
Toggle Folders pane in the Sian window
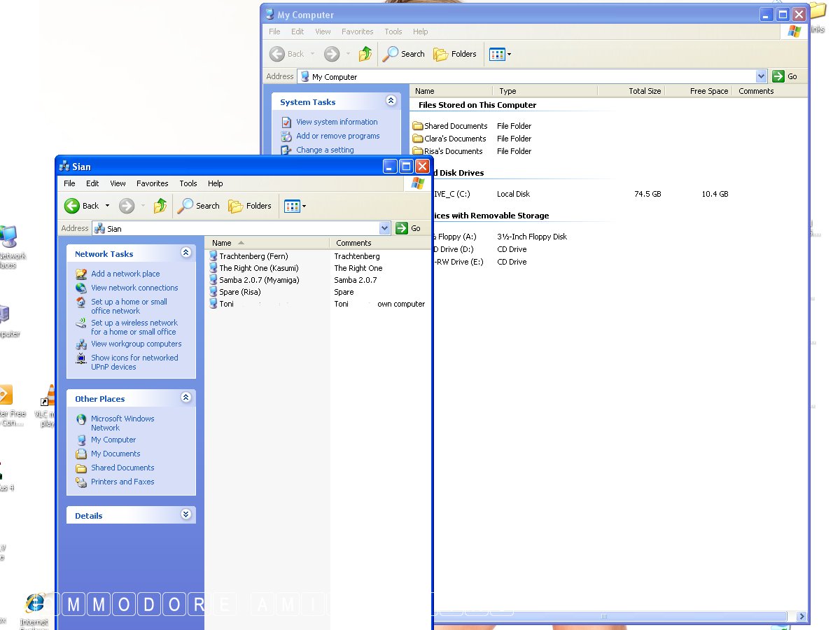coord(250,206)
